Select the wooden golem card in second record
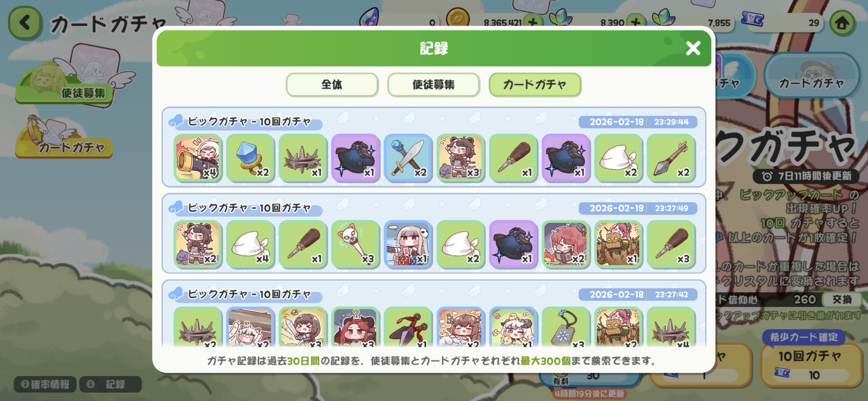 coord(618,244)
